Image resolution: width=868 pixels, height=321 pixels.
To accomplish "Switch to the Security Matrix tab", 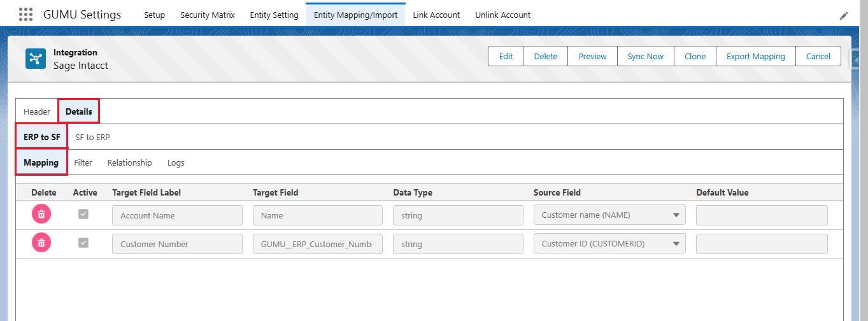I will point(208,15).
